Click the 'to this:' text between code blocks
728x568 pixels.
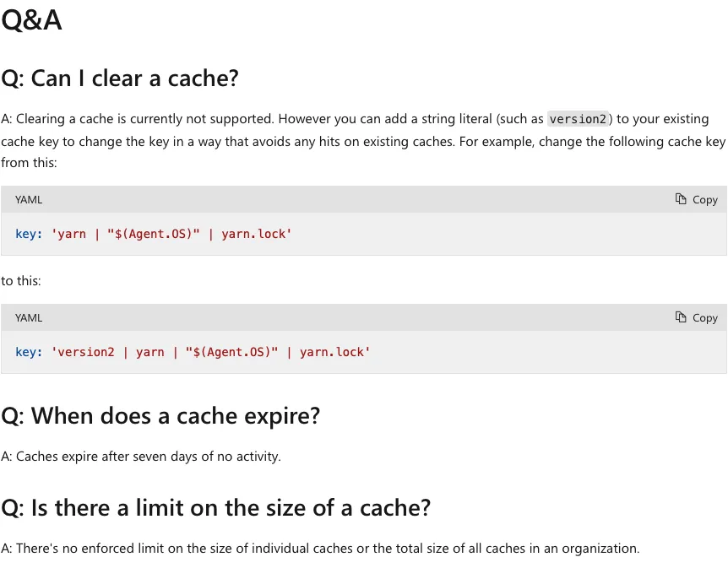click(x=21, y=281)
